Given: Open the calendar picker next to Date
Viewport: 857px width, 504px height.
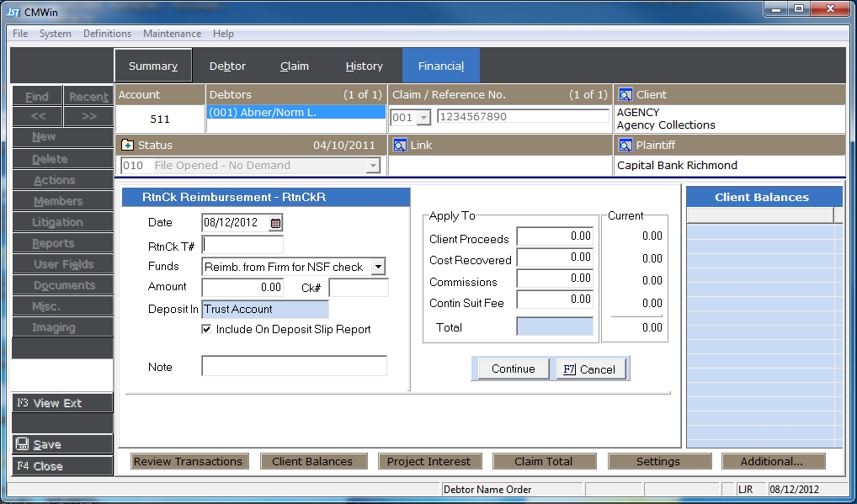Looking at the screenshot, I should click(x=275, y=223).
